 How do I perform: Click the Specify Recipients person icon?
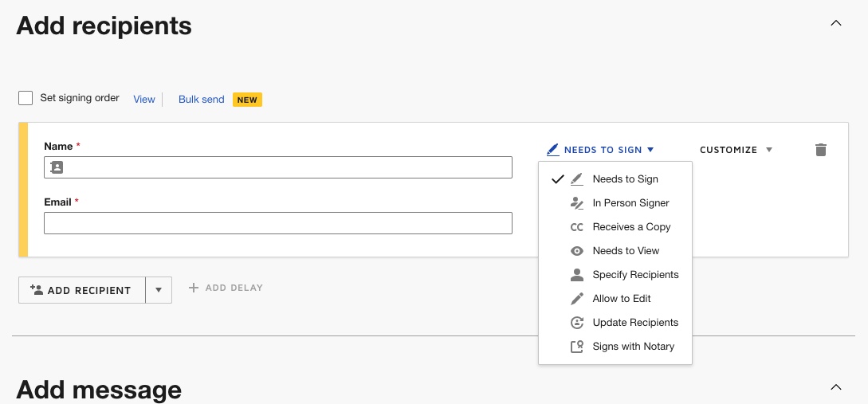click(x=577, y=274)
